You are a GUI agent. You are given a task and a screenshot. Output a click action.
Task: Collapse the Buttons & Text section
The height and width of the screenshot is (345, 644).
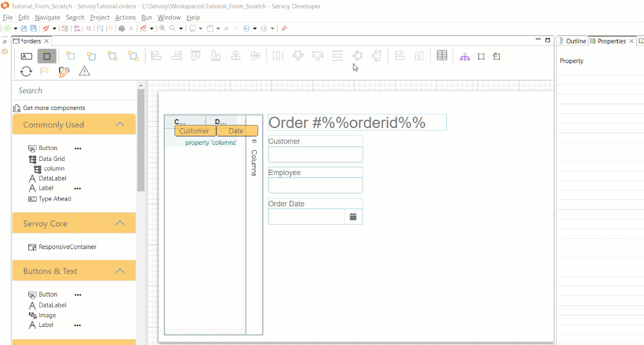point(120,271)
